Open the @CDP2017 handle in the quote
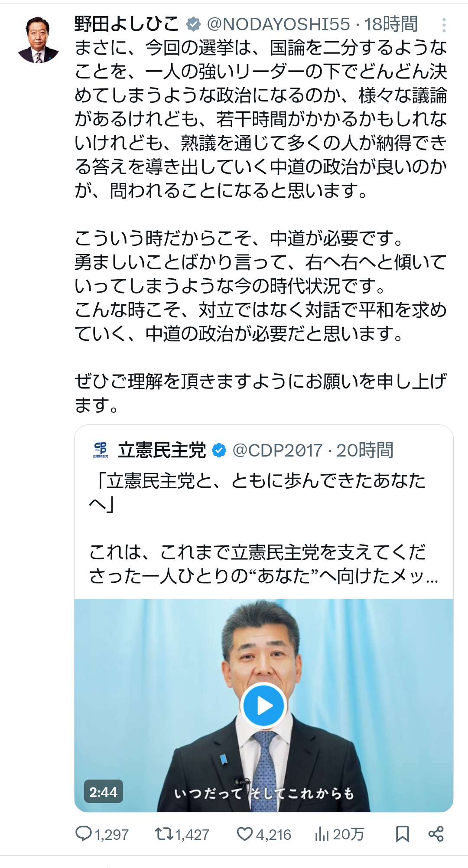 click(278, 450)
